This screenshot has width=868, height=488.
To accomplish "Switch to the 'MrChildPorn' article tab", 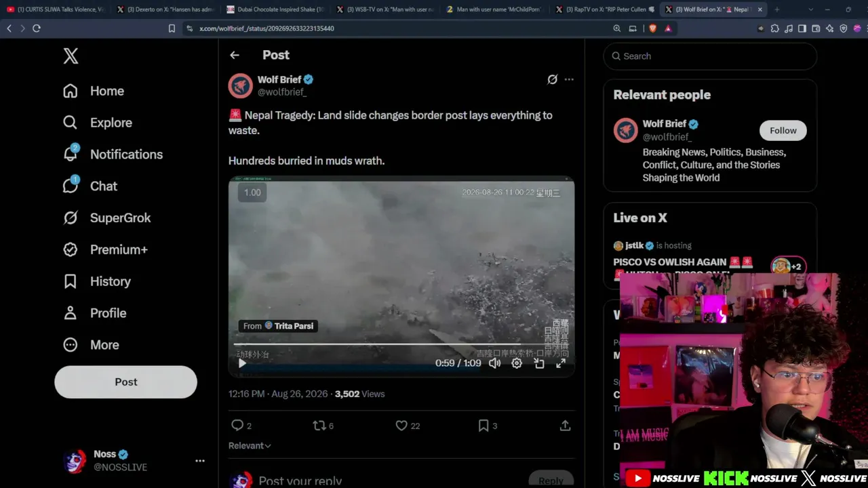I will tap(495, 9).
